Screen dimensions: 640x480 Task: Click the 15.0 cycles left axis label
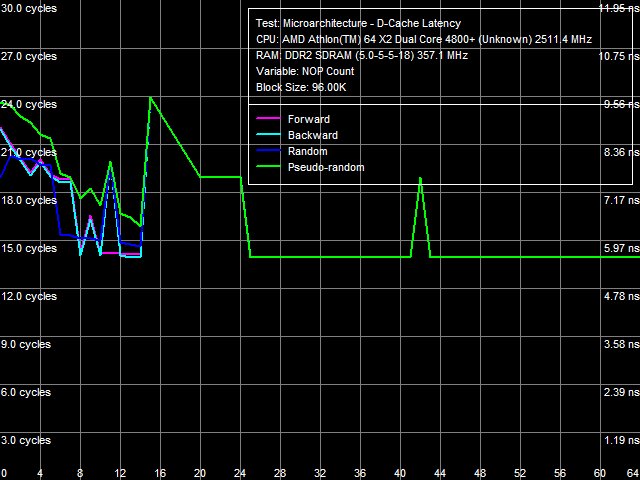(x=29, y=248)
